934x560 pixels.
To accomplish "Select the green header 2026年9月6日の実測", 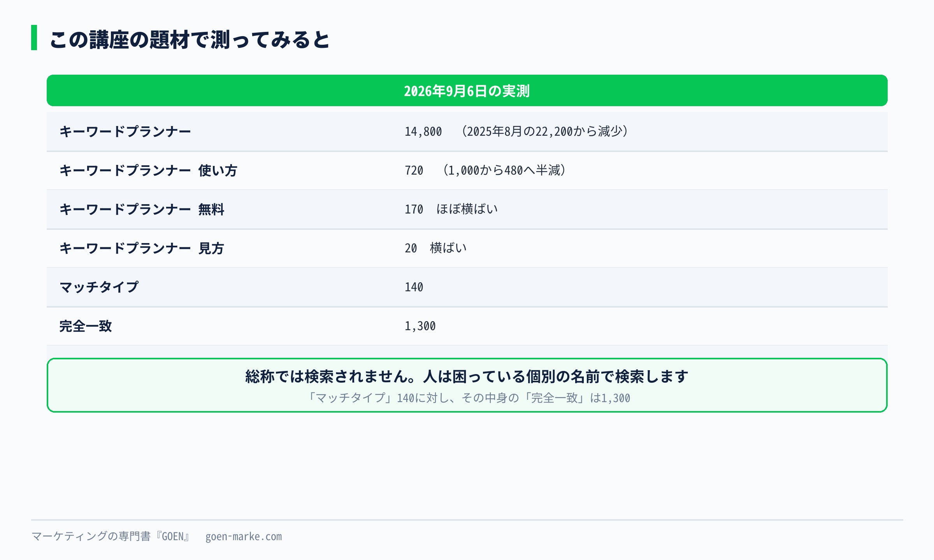I will 467,91.
